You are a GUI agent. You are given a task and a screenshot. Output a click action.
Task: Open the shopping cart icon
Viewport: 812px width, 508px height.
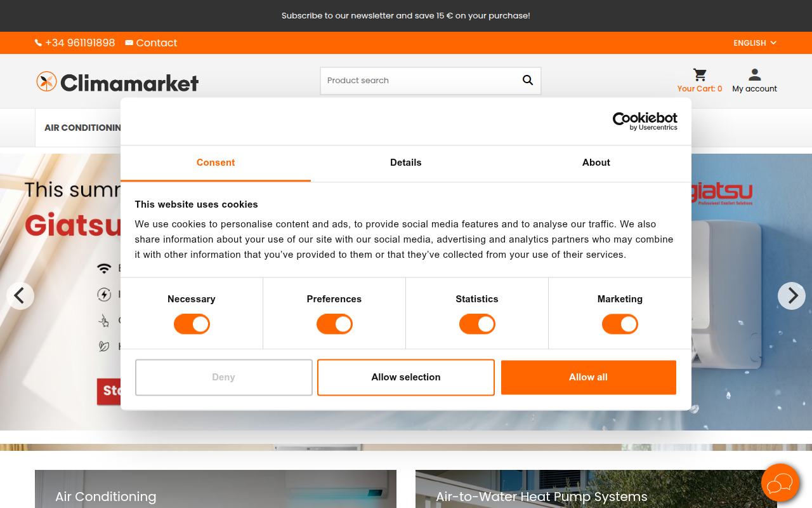click(x=700, y=75)
